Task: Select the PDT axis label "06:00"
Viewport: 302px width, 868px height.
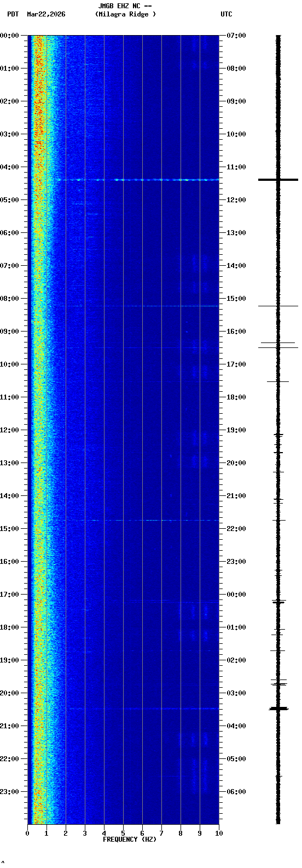Action: [9, 233]
